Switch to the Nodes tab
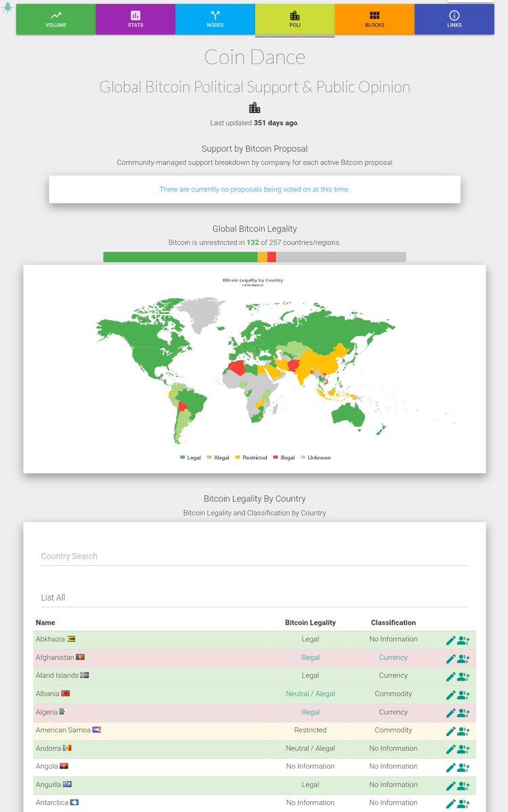Screen dimensions: 508x812 pyautogui.click(x=215, y=19)
